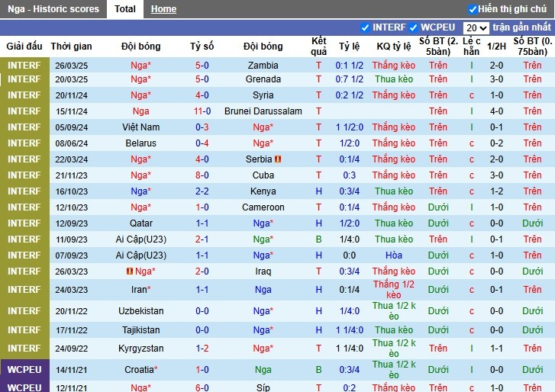Open the Việt Nam team link

(x=140, y=127)
